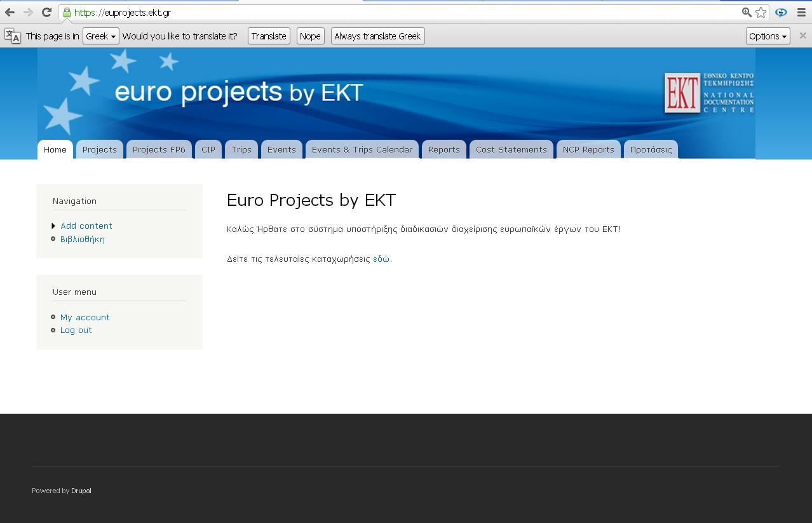Expand the Add content triangle
812x523 pixels.
pyautogui.click(x=53, y=226)
